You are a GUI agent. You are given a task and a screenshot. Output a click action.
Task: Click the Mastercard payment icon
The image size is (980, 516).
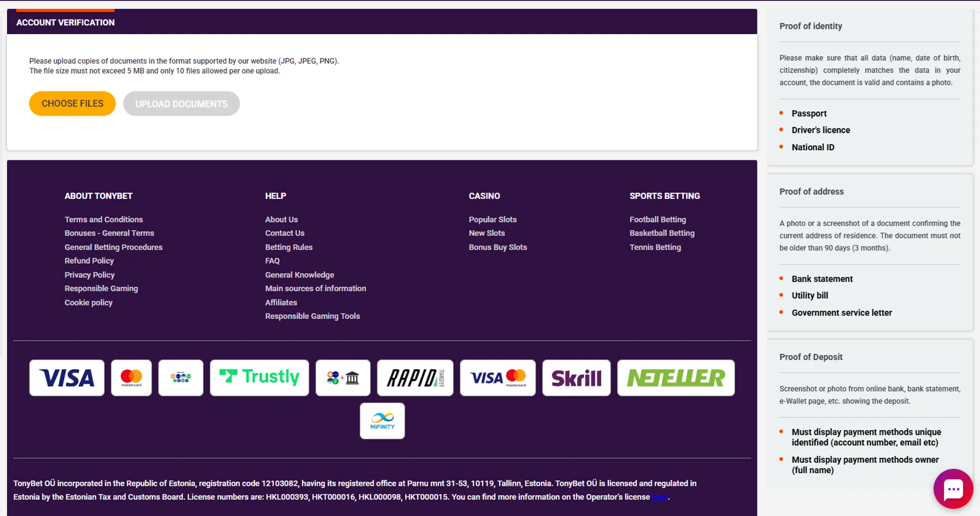[x=131, y=378]
